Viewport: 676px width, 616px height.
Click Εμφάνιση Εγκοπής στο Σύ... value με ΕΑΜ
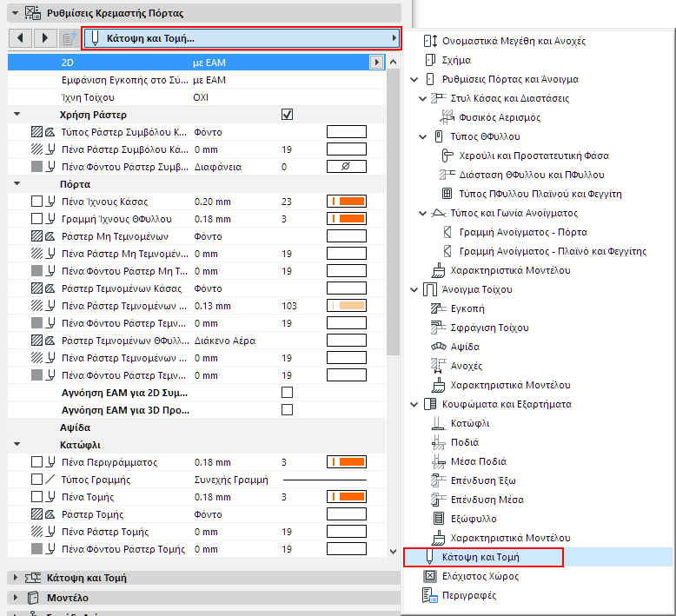(209, 80)
